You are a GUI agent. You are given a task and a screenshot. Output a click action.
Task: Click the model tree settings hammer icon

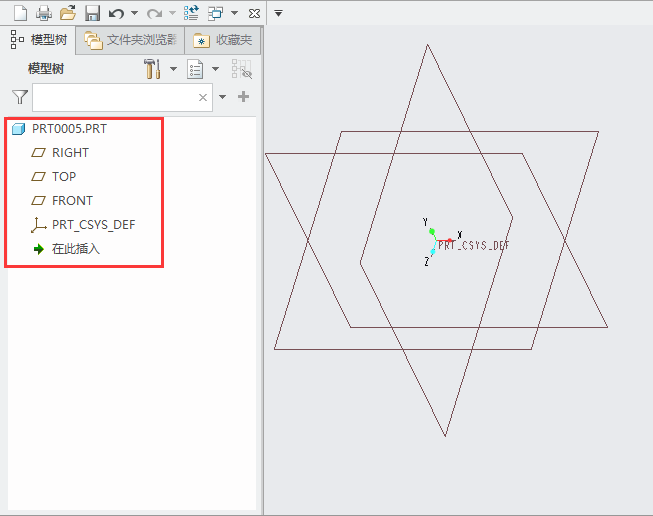tap(152, 69)
